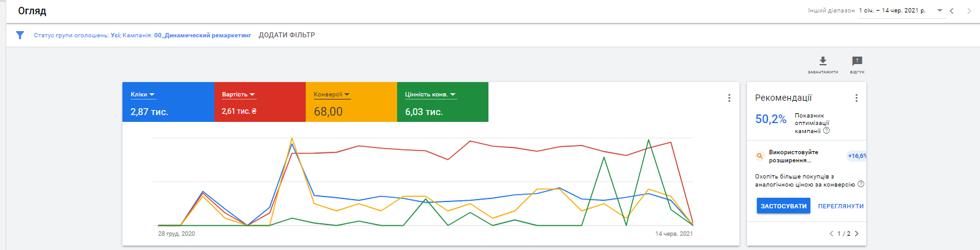
Task: Go to the next recommendation page arrow
Action: coord(857,234)
